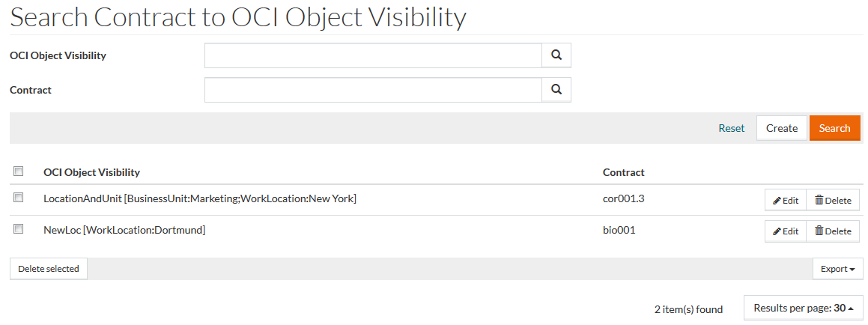The image size is (868, 325).
Task: Click the Delete selected button
Action: pyautogui.click(x=49, y=269)
